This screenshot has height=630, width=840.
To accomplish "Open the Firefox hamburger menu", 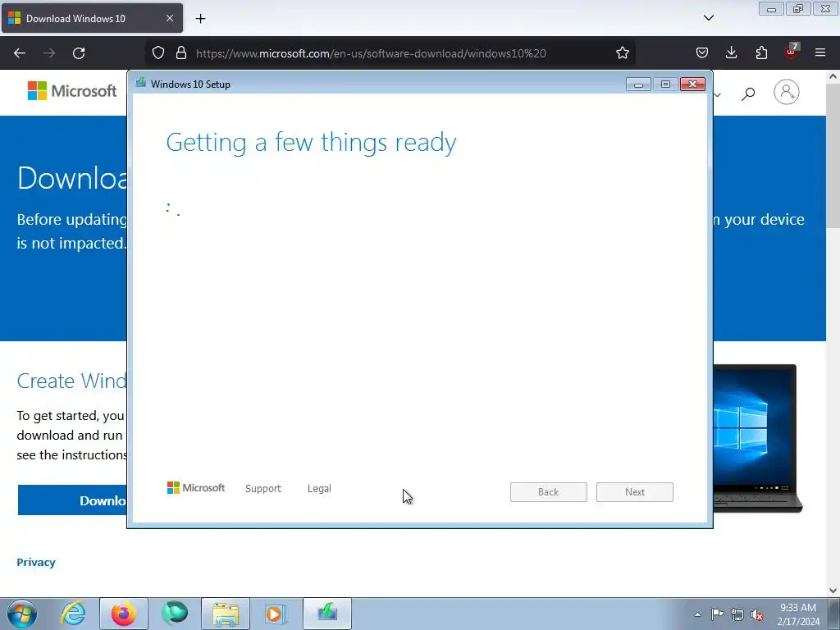I will tap(820, 52).
